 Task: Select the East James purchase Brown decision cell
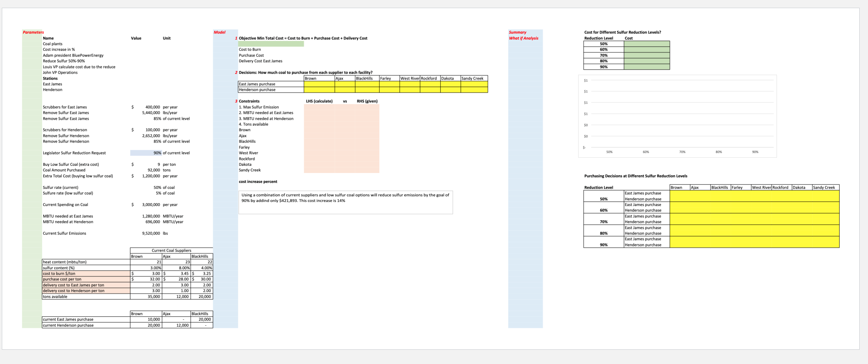pos(319,84)
